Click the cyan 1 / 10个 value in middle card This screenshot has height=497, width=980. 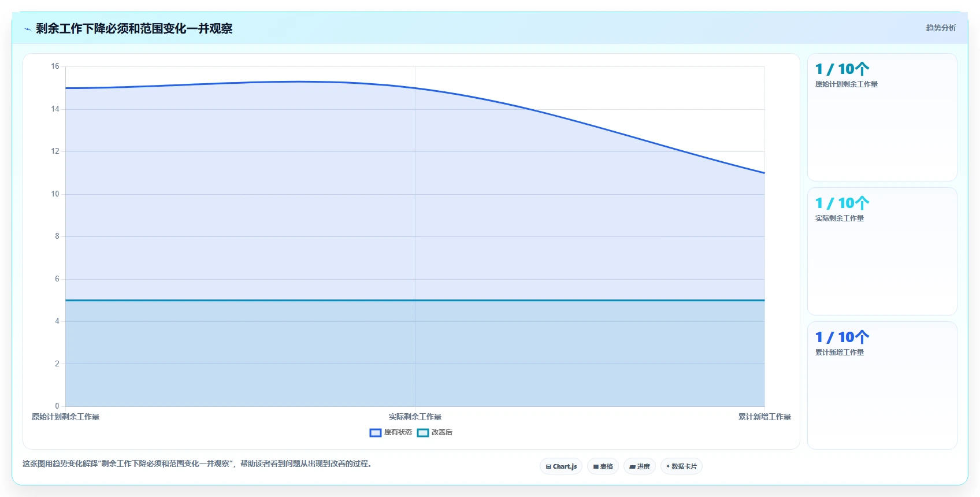[x=842, y=203]
